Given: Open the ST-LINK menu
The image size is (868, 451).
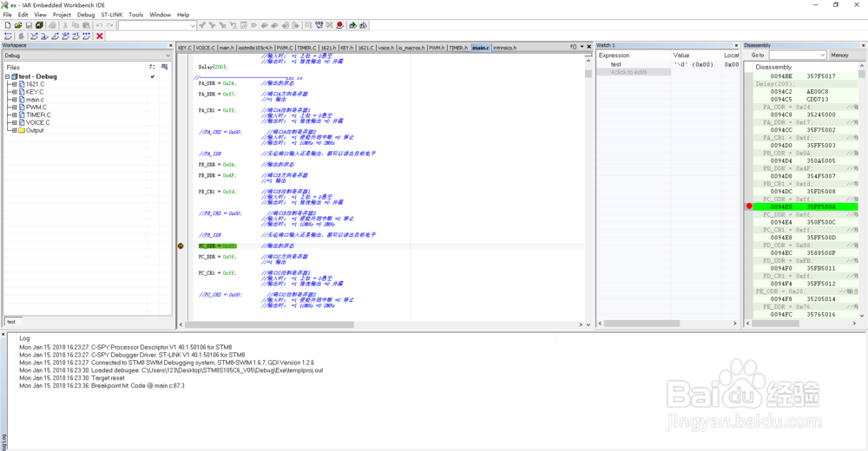Looking at the screenshot, I should (x=112, y=15).
